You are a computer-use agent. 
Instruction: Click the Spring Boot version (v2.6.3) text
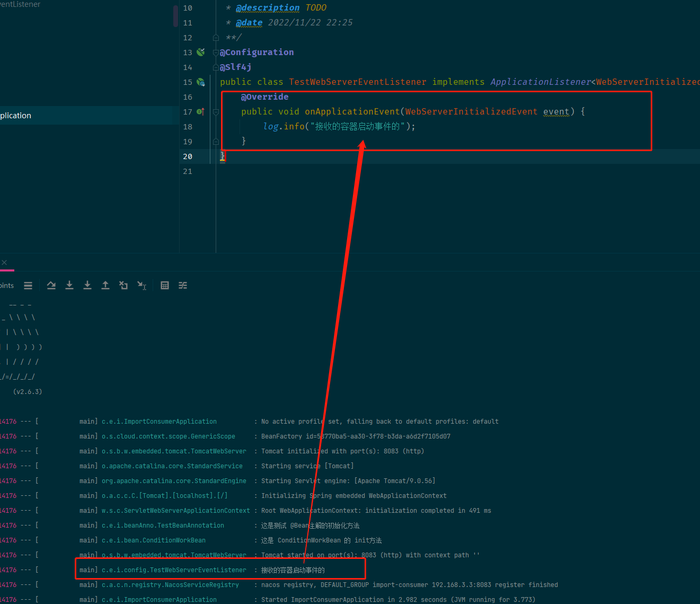[x=28, y=392]
